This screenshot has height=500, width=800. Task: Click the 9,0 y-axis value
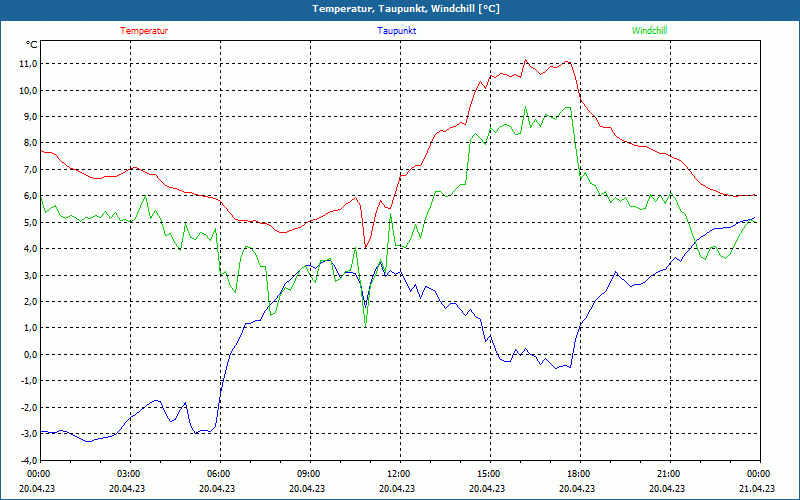click(x=30, y=117)
